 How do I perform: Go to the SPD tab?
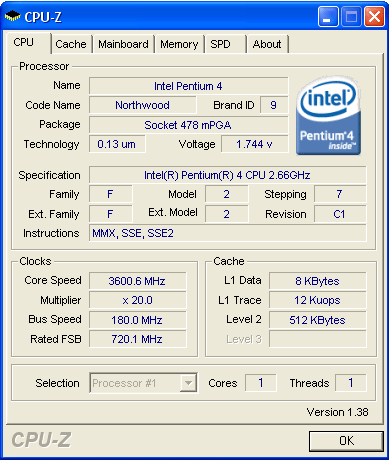(225, 44)
